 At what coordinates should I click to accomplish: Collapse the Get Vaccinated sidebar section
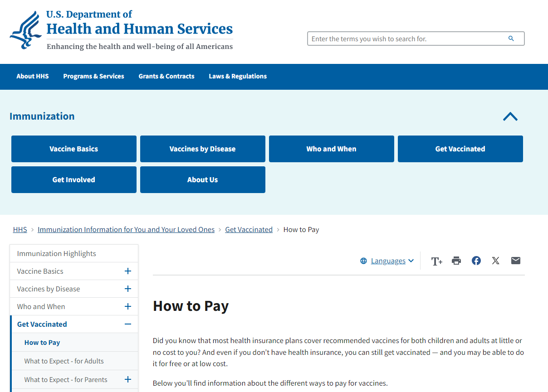tap(127, 324)
